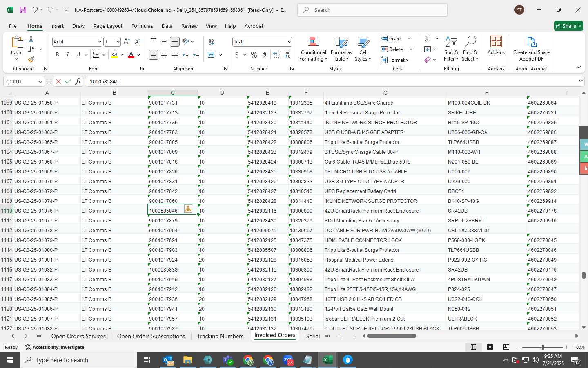Click the horizontal scrollbar thumb

(x=392, y=336)
